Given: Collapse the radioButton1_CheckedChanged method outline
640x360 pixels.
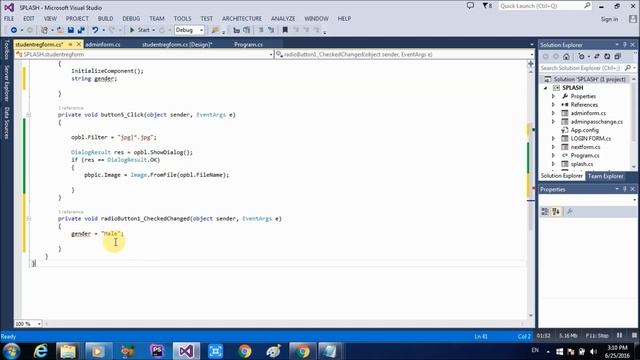Looking at the screenshot, I should [x=29, y=219].
